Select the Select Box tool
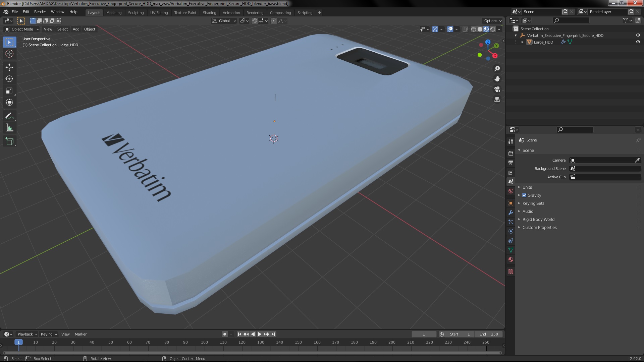Viewport: 644px width, 362px height. (x=9, y=42)
